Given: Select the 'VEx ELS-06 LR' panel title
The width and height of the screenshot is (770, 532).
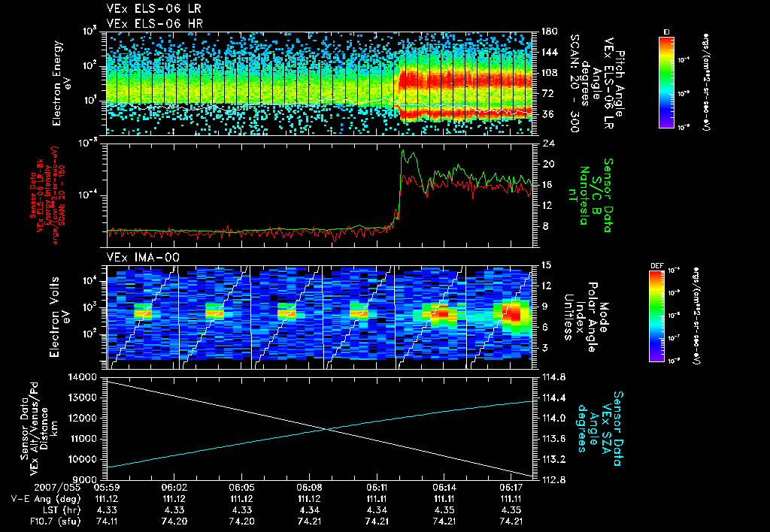Looking at the screenshot, I should [153, 9].
